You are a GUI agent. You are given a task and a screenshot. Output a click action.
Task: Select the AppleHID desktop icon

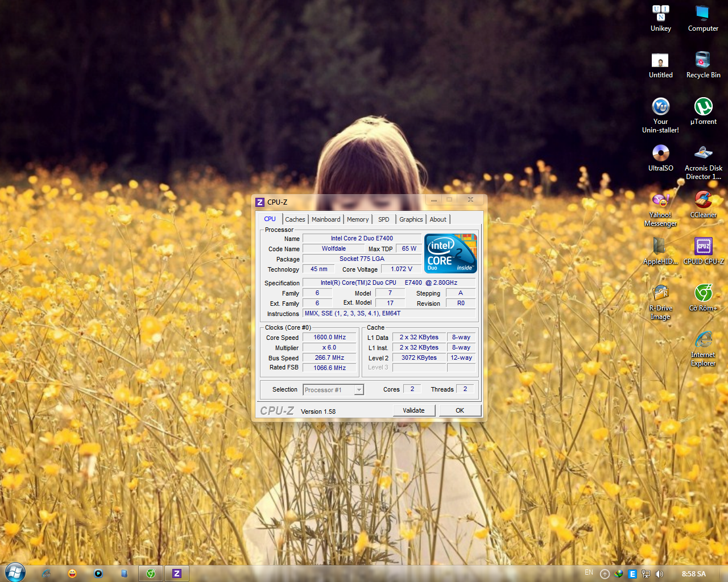pos(660,251)
